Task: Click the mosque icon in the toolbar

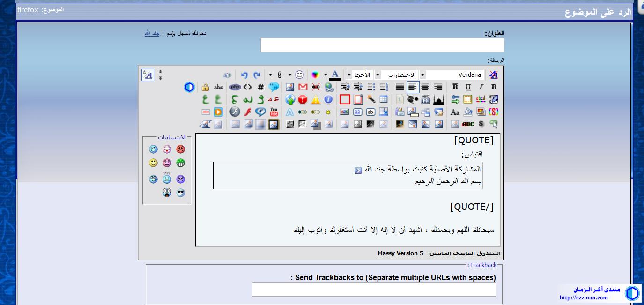Action: point(438,99)
